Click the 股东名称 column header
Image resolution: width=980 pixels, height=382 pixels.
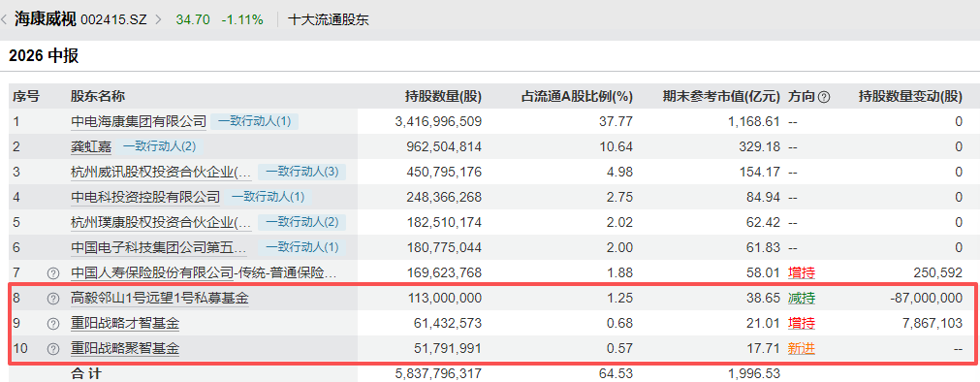(98, 97)
